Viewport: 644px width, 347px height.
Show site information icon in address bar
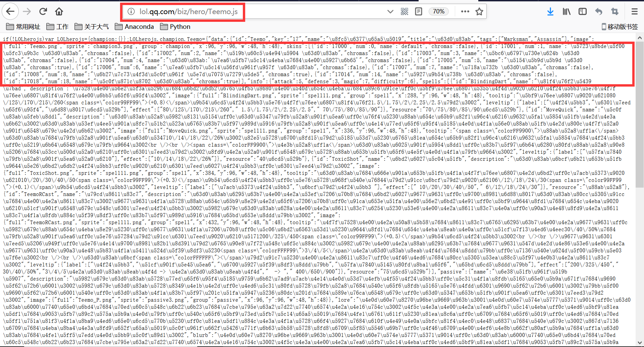click(x=131, y=12)
